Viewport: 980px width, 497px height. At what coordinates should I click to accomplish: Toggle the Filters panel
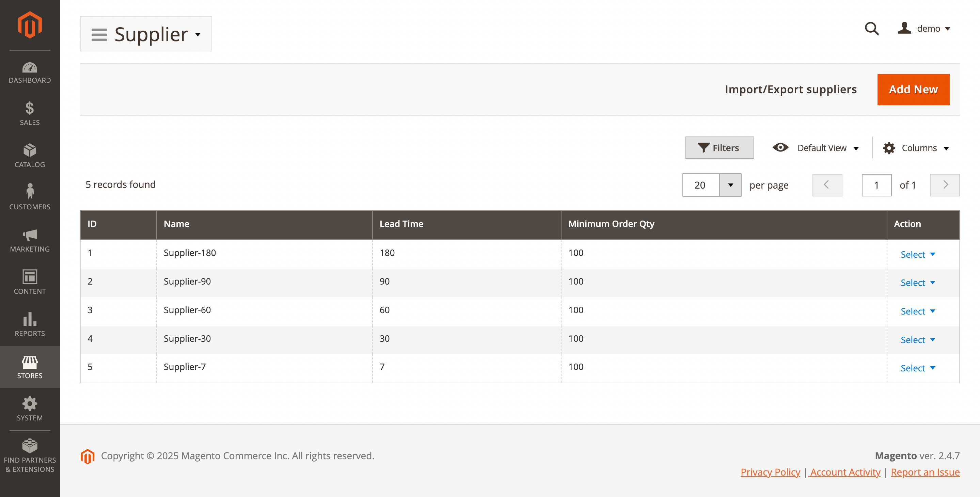click(x=720, y=147)
